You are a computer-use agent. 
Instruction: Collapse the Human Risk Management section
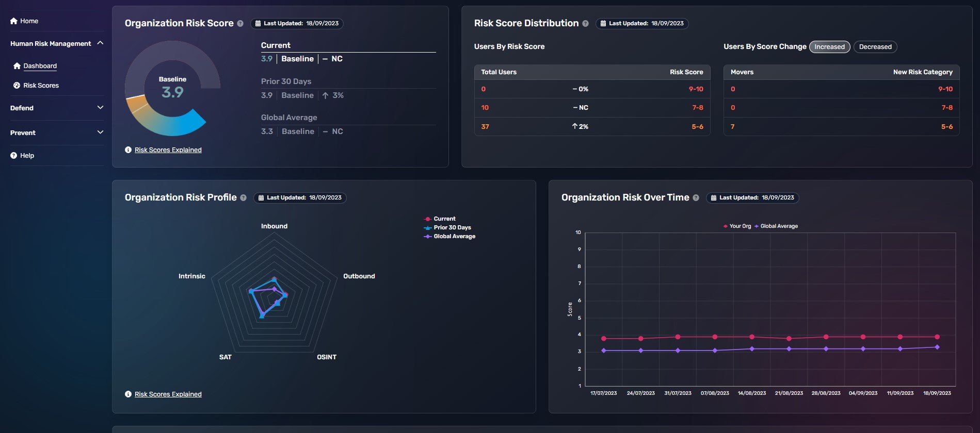100,43
